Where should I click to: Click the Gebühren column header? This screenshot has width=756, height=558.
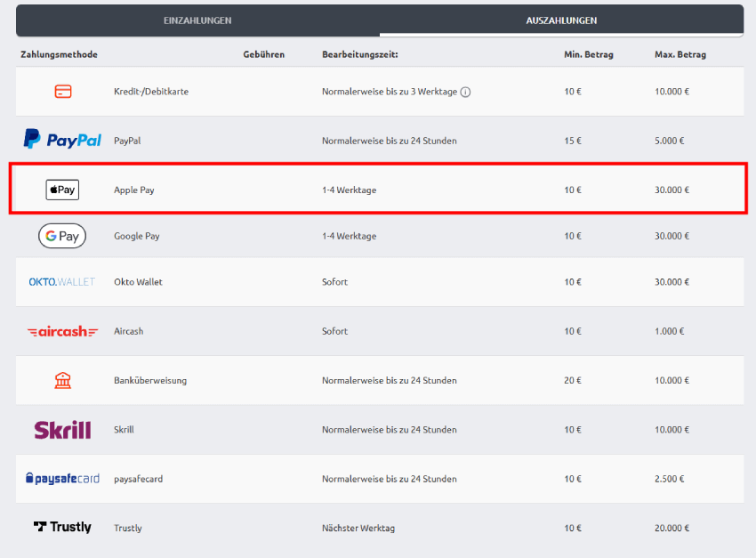[x=263, y=55]
